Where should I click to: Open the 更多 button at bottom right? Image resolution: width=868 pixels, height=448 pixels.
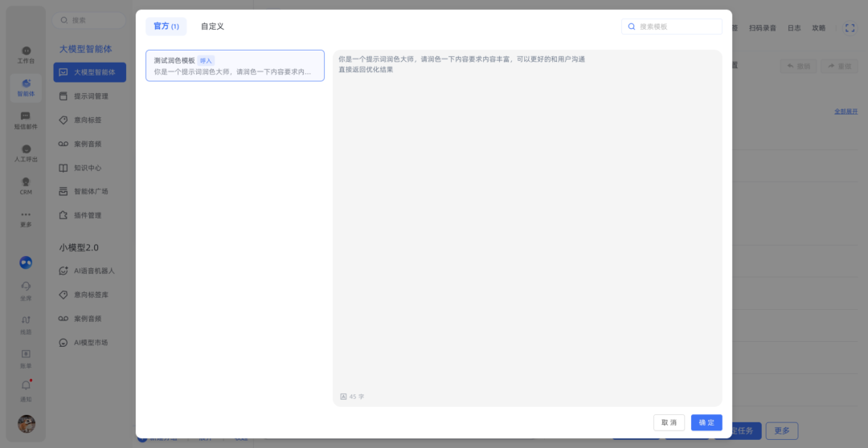(x=781, y=430)
